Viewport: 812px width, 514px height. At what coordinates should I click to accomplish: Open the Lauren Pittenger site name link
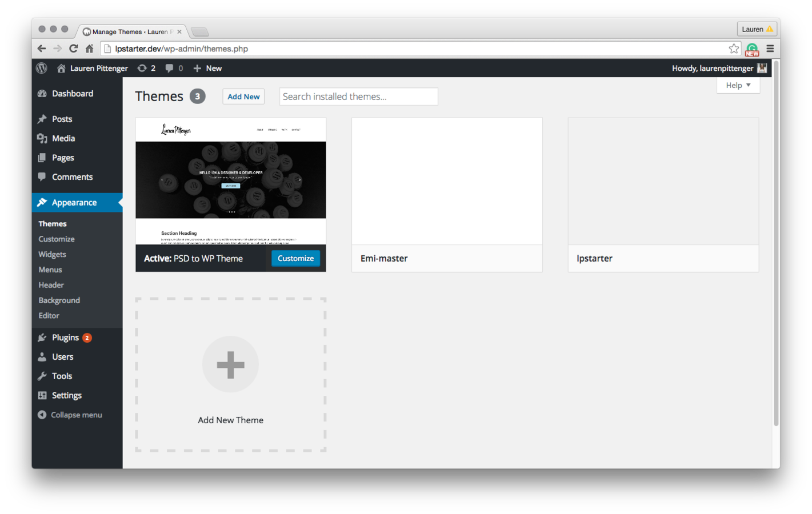(99, 68)
